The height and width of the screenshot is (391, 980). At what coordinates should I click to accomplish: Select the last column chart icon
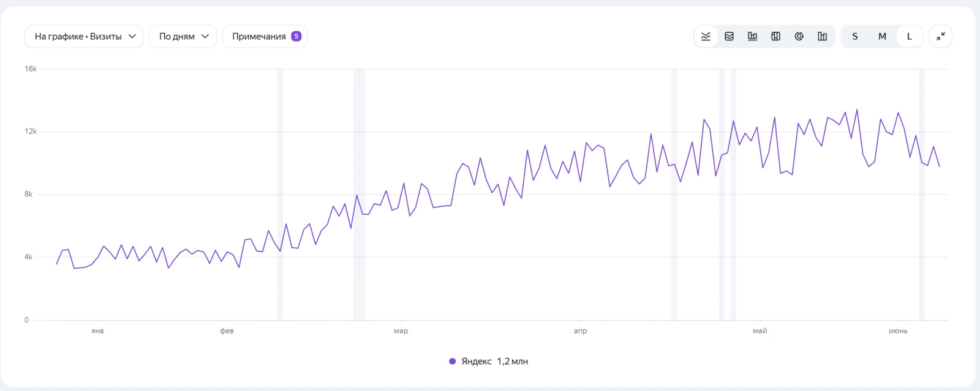[x=822, y=37]
